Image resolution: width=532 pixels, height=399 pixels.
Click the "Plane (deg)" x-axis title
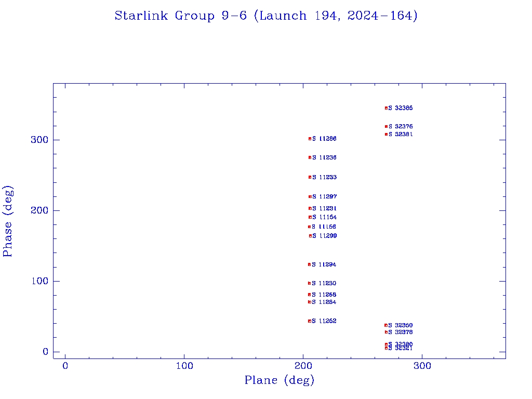point(280,380)
